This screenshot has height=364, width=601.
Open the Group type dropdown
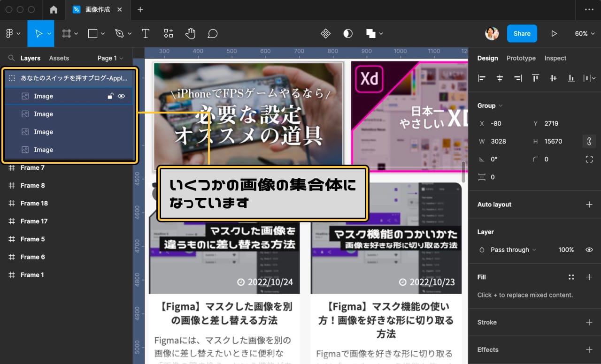[x=490, y=106]
